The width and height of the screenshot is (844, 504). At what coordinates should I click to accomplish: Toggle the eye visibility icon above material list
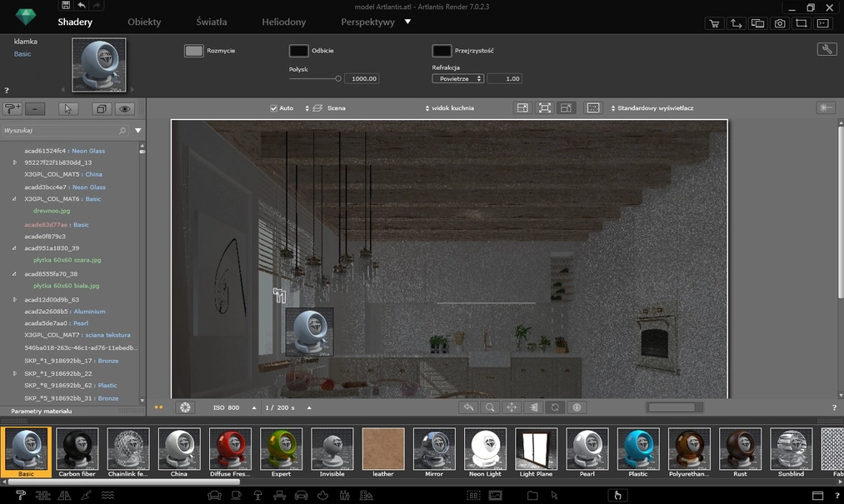click(125, 109)
